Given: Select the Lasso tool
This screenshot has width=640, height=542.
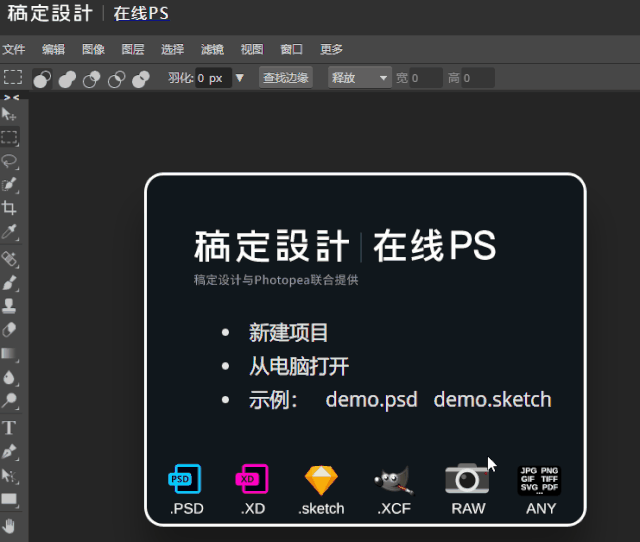Looking at the screenshot, I should point(10,161).
